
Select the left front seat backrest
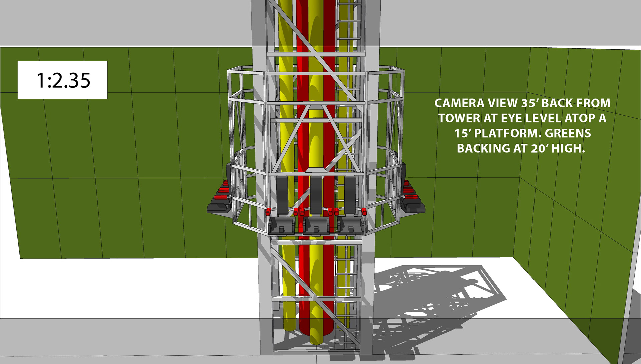(282, 195)
